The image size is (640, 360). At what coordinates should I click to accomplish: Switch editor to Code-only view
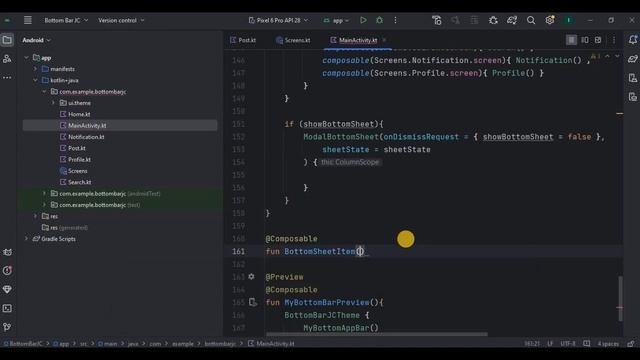[571, 40]
